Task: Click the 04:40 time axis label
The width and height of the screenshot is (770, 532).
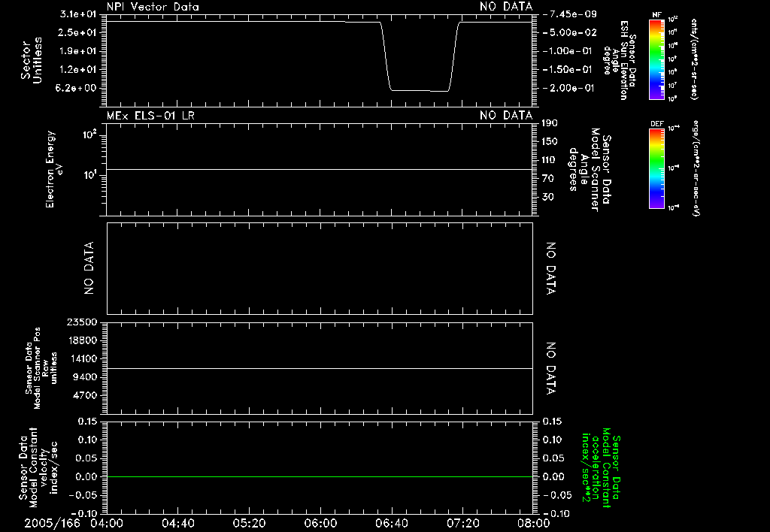Action: pyautogui.click(x=177, y=523)
